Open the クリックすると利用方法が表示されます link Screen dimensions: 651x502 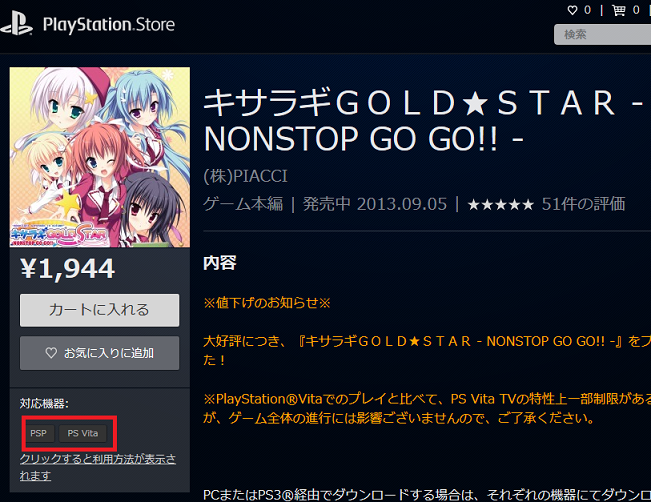(x=98, y=467)
